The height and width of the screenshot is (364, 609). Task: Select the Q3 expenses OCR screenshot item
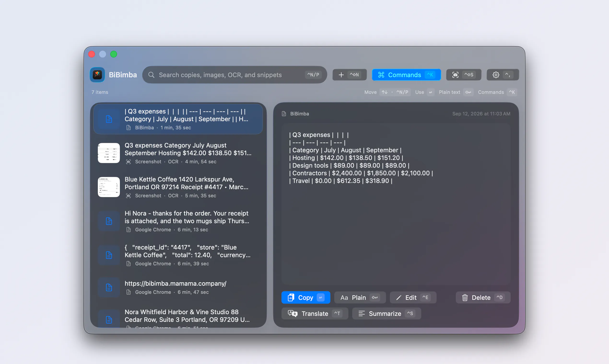[x=178, y=153]
